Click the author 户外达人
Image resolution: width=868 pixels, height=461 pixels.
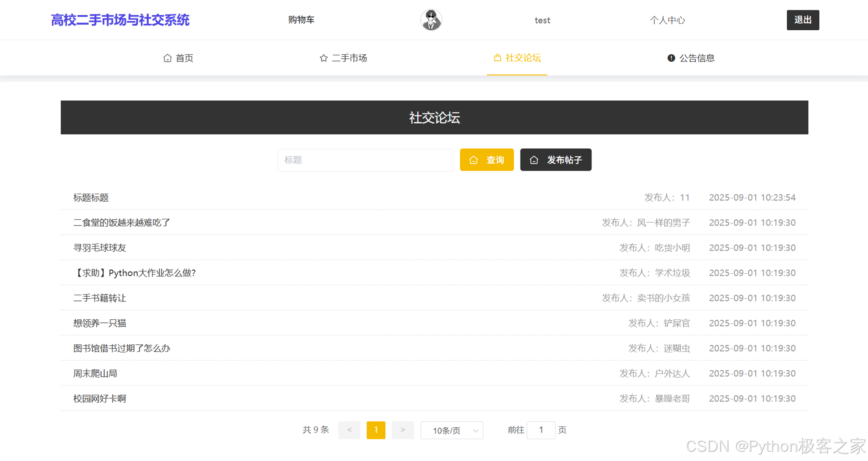point(672,373)
